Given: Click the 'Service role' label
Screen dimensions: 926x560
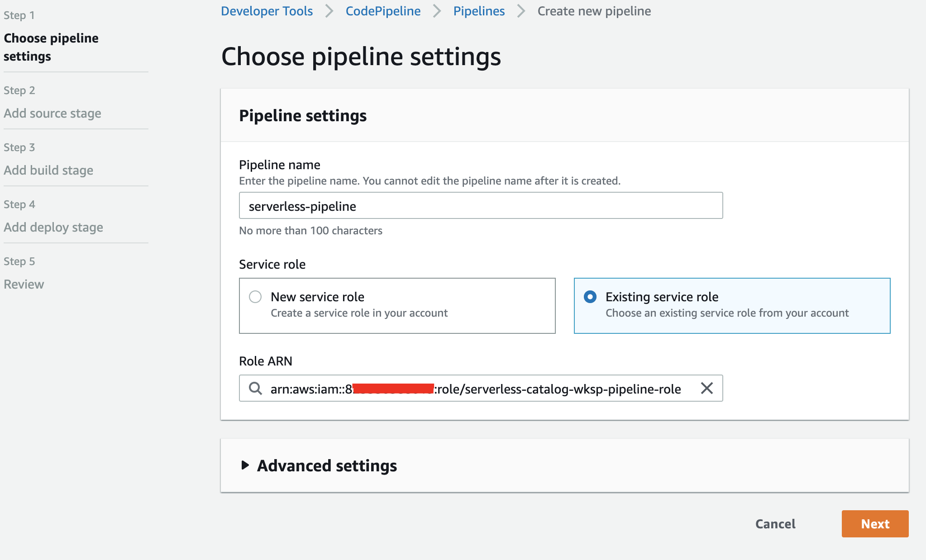Looking at the screenshot, I should coord(272,264).
